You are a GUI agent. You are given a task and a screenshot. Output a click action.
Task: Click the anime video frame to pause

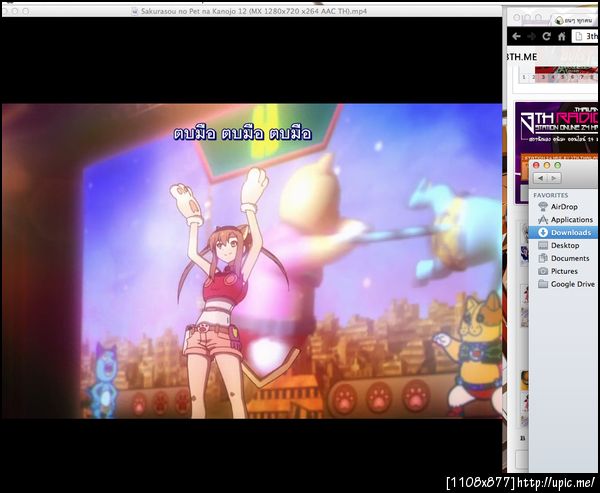(252, 261)
